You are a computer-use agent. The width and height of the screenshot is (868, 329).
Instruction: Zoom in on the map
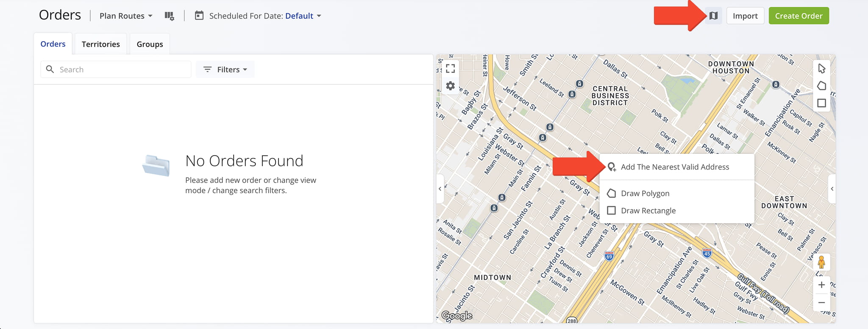point(821,284)
